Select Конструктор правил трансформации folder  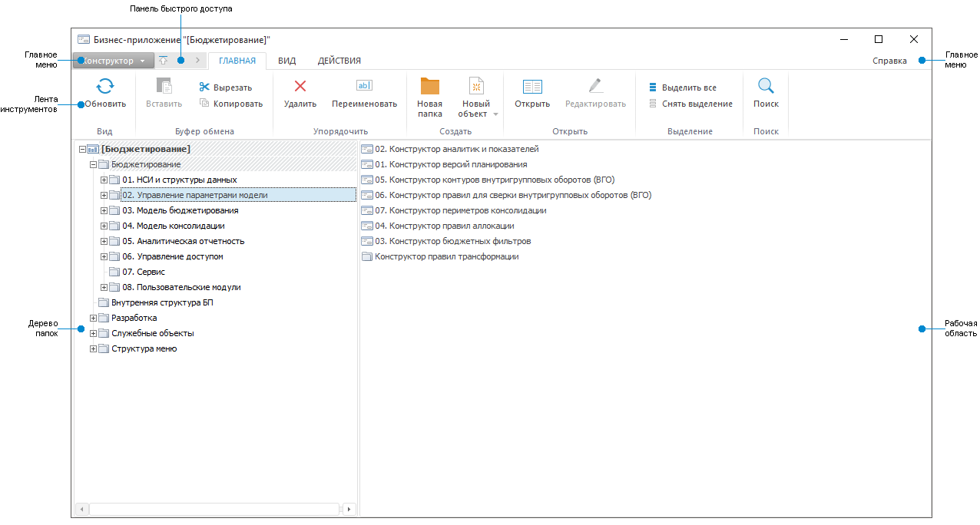pyautogui.click(x=447, y=256)
